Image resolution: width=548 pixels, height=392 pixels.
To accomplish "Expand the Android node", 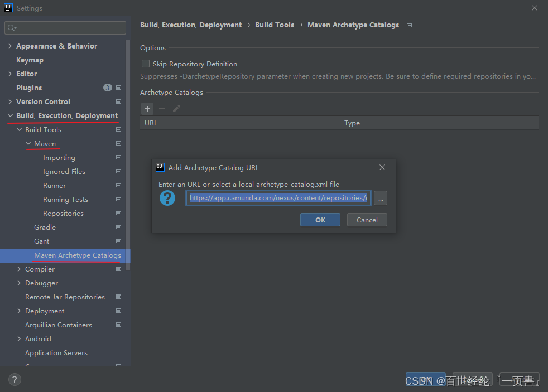I will [x=19, y=339].
